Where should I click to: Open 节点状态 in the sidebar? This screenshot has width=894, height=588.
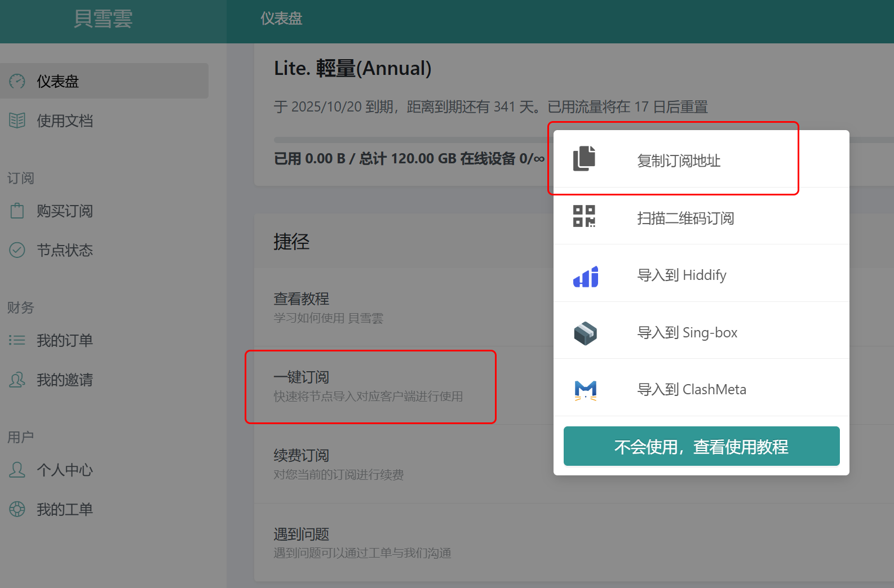pos(104,250)
